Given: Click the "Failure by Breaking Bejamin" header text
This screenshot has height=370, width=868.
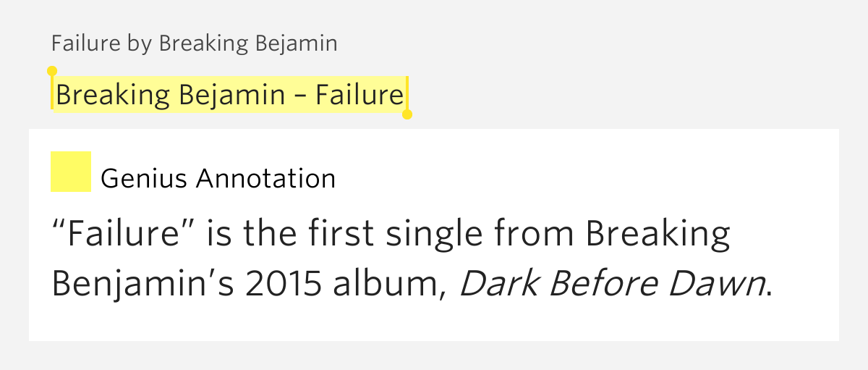Looking at the screenshot, I should pyautogui.click(x=194, y=43).
